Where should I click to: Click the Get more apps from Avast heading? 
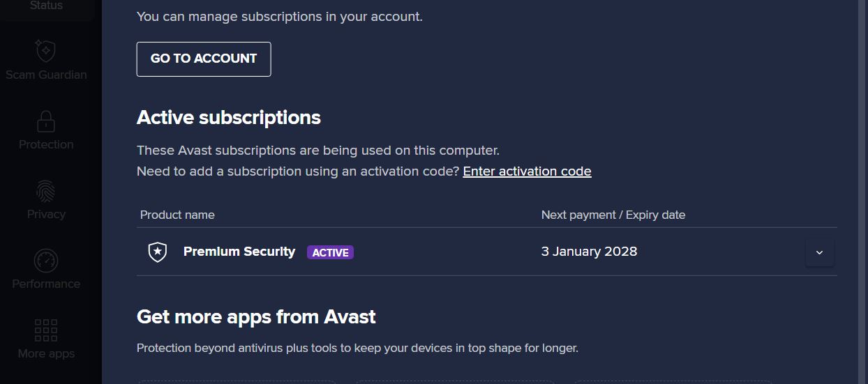click(256, 316)
